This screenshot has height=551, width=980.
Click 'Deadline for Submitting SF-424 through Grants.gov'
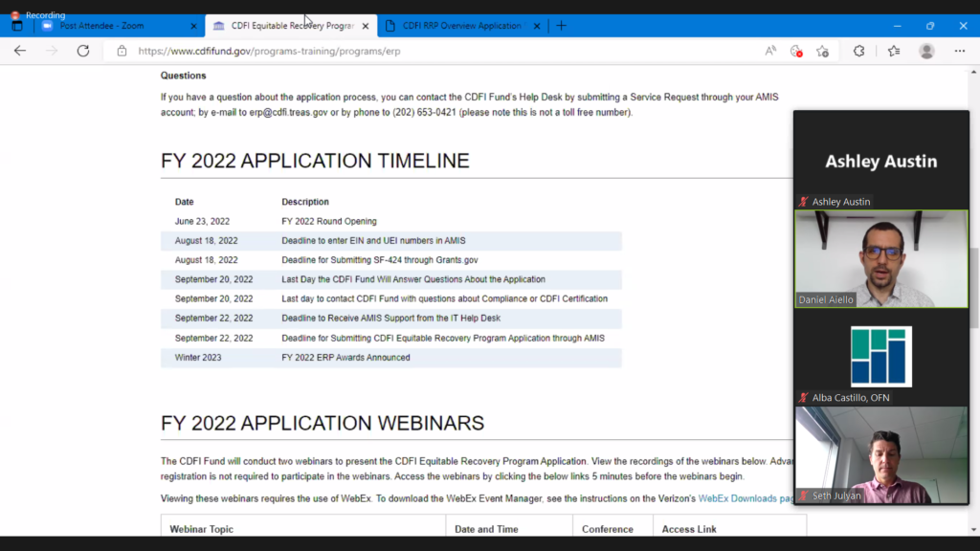(x=379, y=260)
